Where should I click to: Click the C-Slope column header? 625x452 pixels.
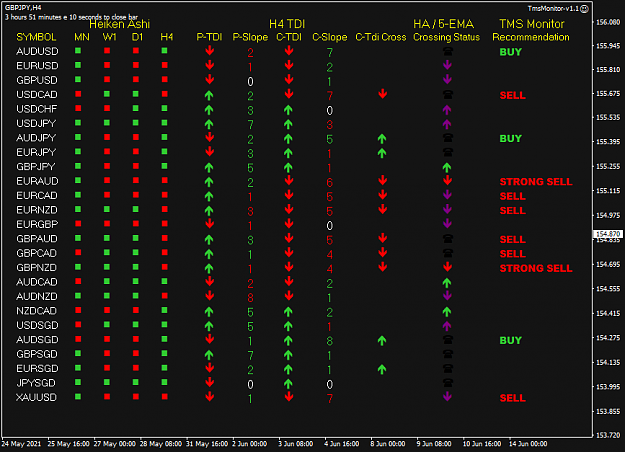[330, 37]
